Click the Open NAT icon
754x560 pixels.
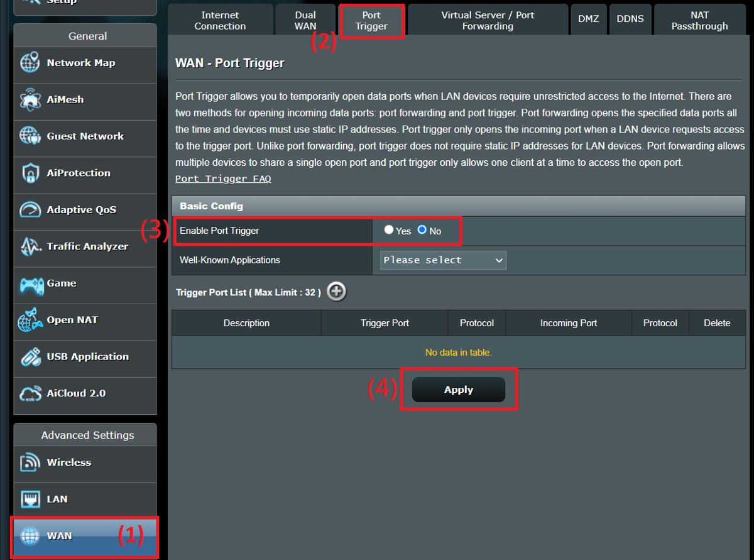pos(30,320)
